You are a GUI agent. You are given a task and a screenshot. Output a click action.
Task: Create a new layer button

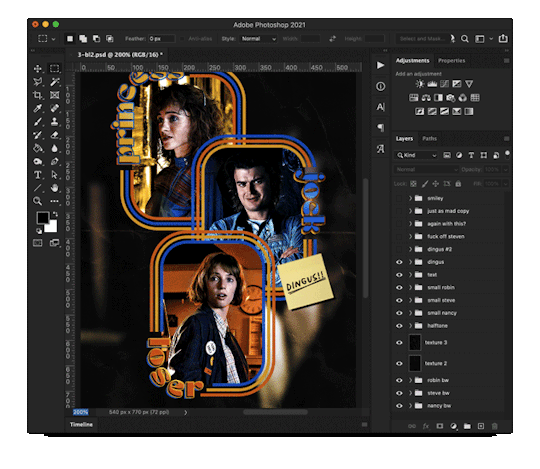pyautogui.click(x=481, y=426)
